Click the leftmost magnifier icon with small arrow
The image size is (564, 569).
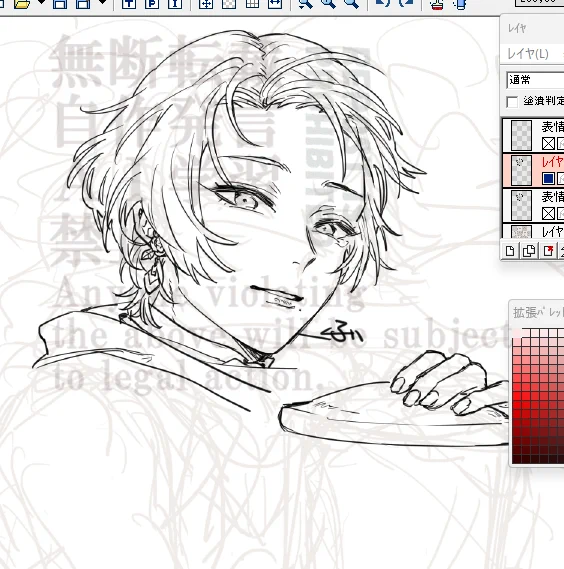point(306,4)
